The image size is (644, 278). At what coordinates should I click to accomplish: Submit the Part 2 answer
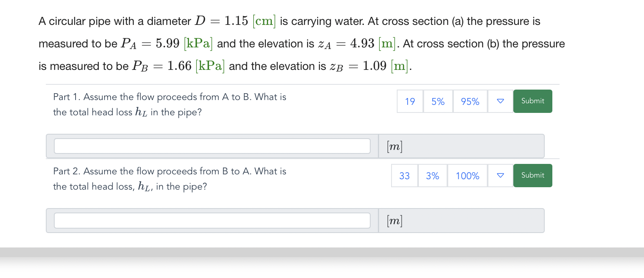(533, 176)
